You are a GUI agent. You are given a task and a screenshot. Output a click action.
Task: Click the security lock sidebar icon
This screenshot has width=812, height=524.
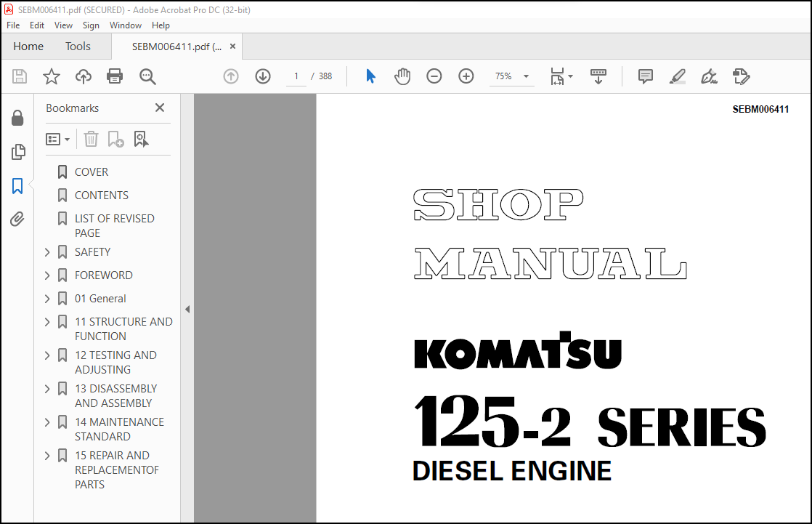click(17, 118)
